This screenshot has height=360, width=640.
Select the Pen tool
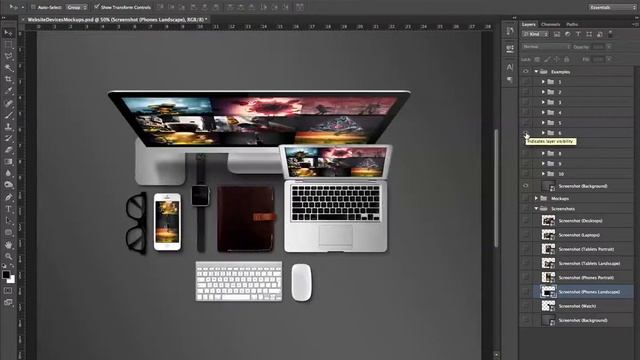(x=8, y=198)
